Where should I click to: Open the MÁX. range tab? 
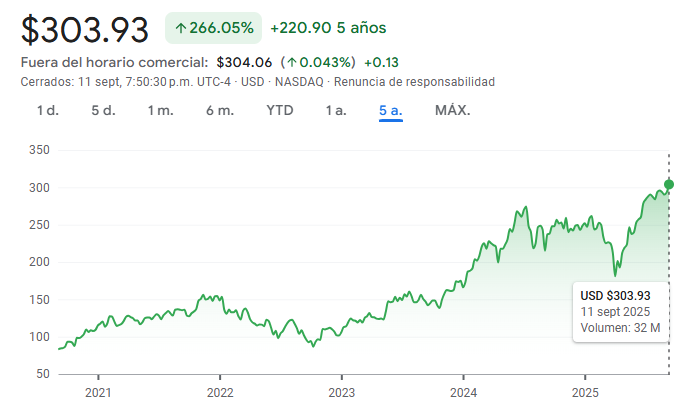pyautogui.click(x=452, y=111)
